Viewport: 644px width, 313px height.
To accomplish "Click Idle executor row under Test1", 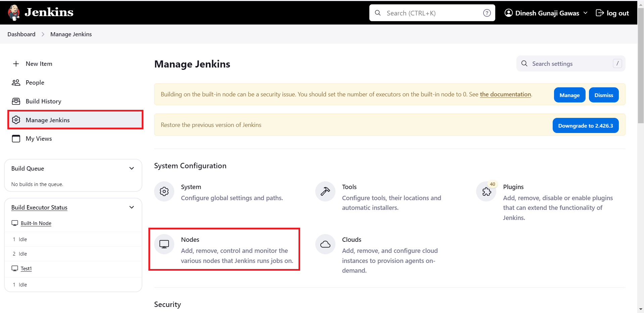I will pyautogui.click(x=73, y=285).
